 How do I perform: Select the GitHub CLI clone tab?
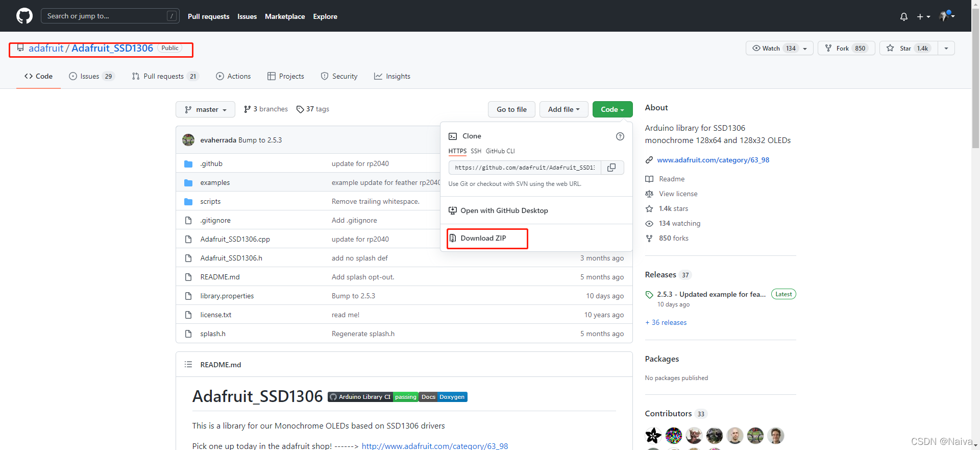[500, 151]
